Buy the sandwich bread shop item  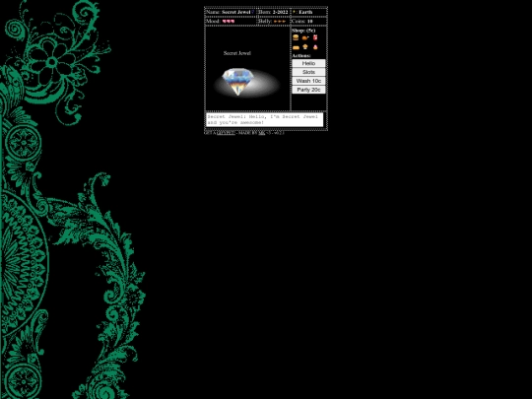click(x=296, y=47)
